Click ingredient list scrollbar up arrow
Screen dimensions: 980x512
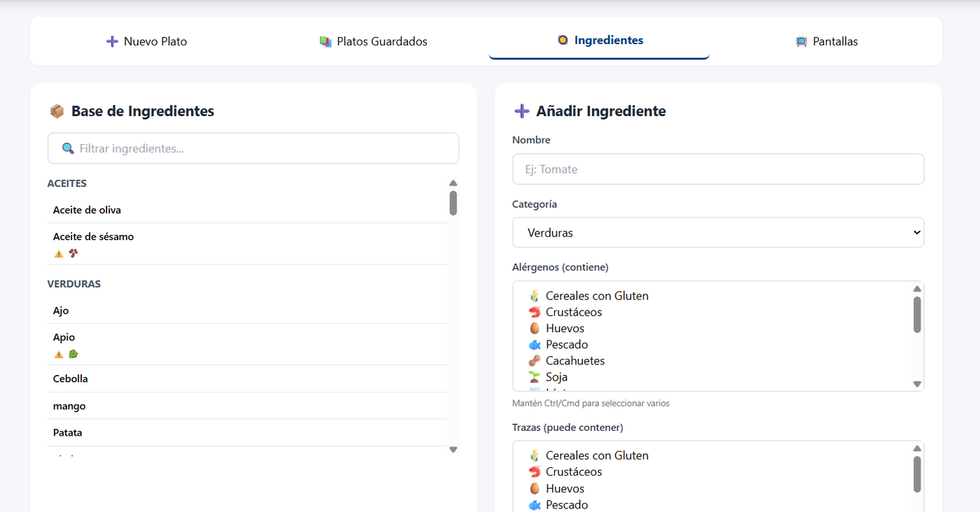[453, 183]
